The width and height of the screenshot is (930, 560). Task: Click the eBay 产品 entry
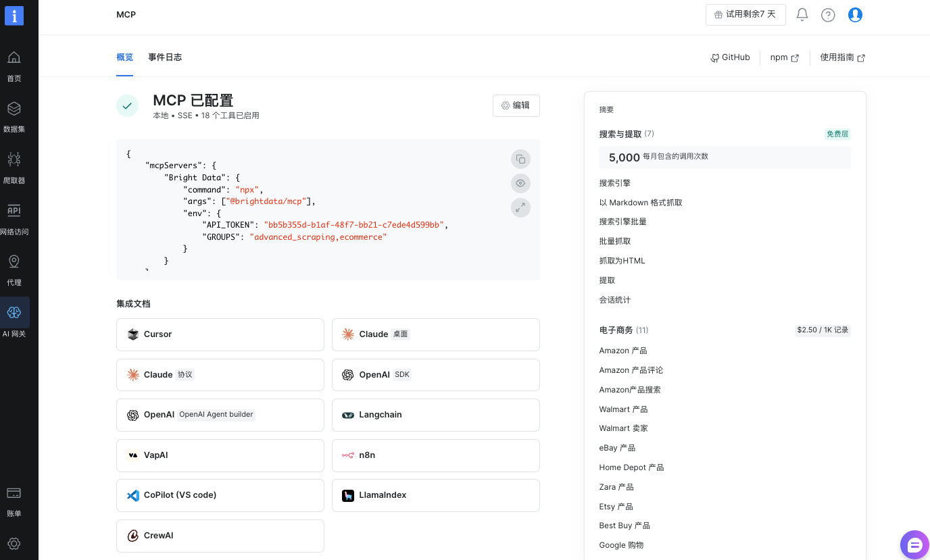click(617, 448)
